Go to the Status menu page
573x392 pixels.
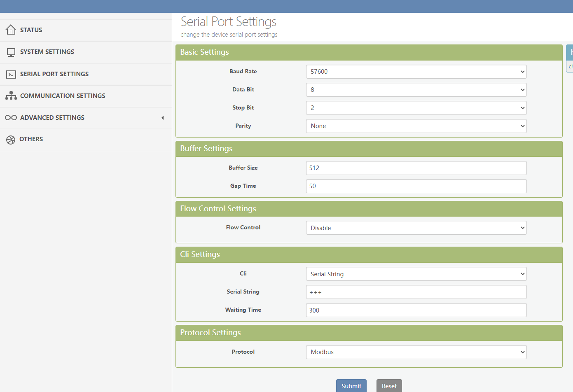click(31, 30)
